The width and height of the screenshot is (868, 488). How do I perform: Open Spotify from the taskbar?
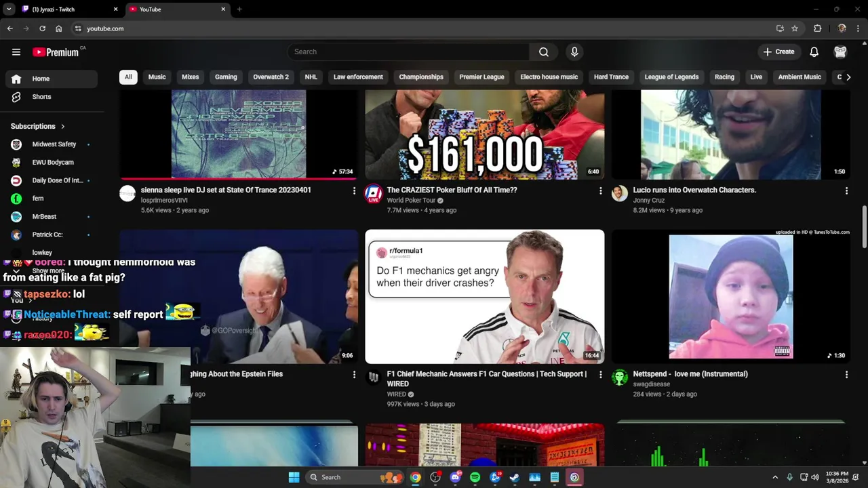[x=475, y=477]
